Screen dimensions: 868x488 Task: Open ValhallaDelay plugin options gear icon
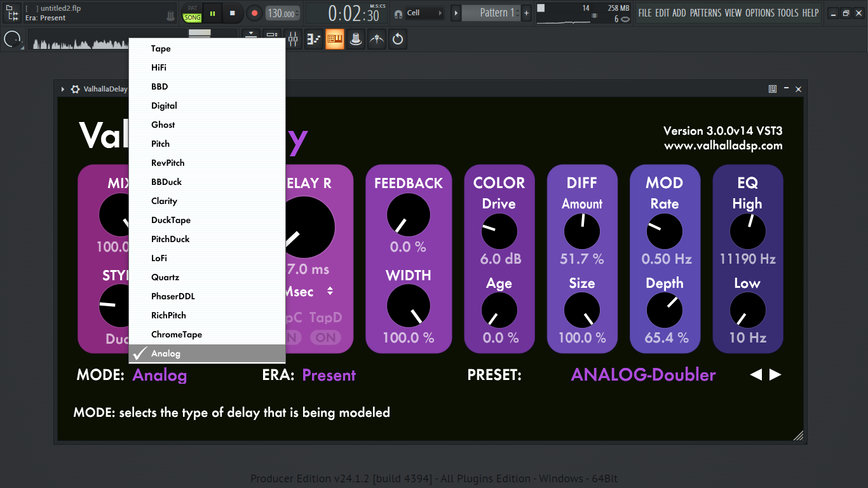click(75, 90)
